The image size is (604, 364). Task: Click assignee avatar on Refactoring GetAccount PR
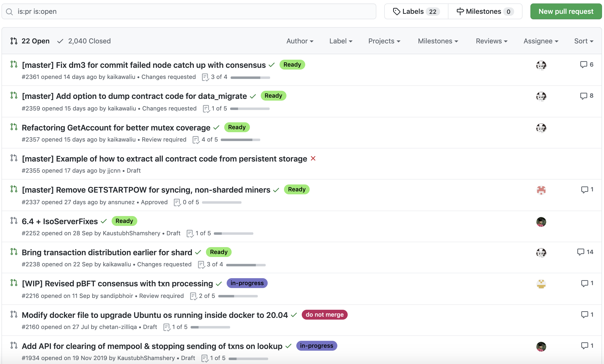coord(541,128)
